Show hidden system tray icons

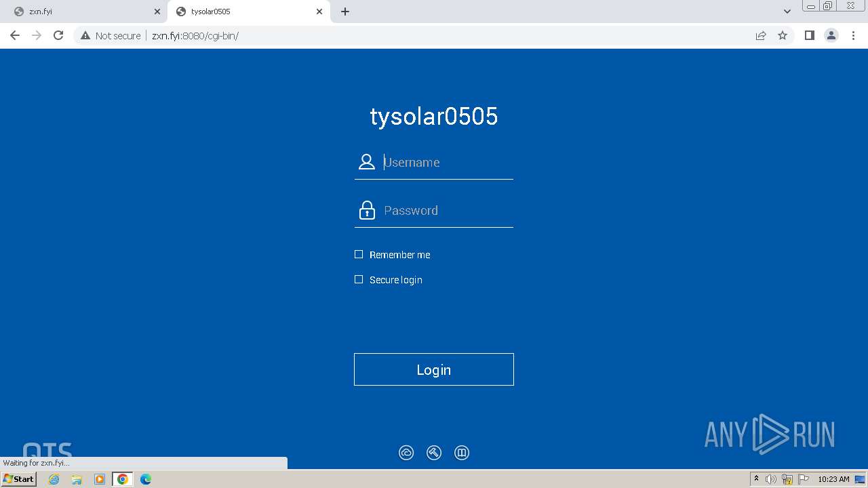click(756, 479)
